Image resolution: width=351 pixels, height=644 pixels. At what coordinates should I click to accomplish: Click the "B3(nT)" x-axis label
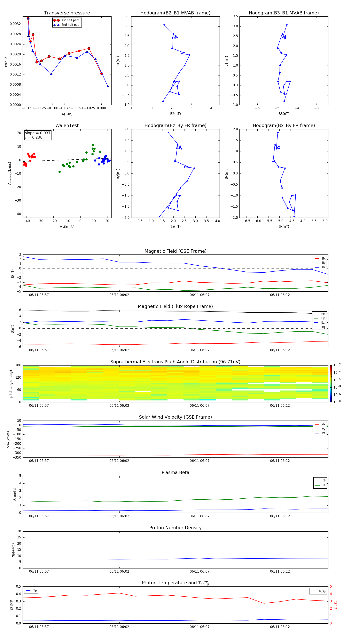tap(284, 114)
